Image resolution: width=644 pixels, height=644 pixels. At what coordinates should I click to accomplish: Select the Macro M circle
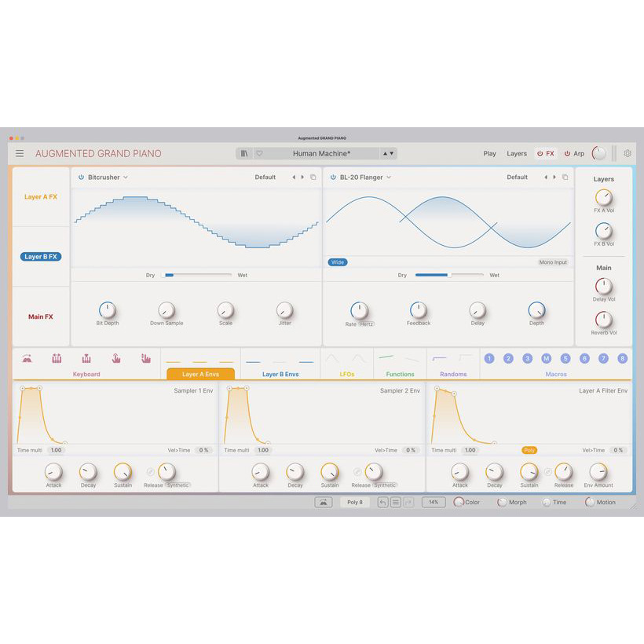(x=547, y=359)
